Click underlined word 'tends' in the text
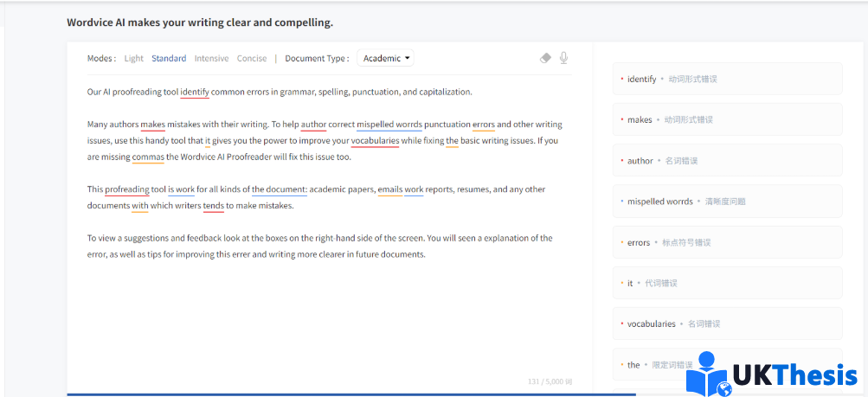The height and width of the screenshot is (397, 868). [x=213, y=206]
